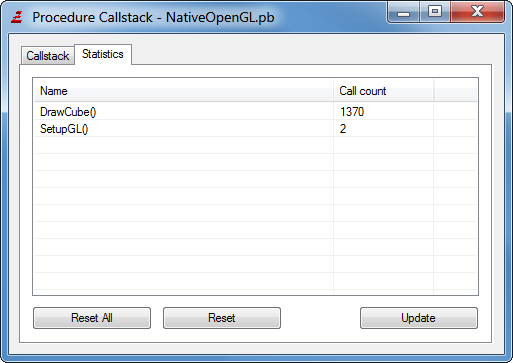The image size is (513, 363).
Task: Maximize the Procedure Callstack window
Action: coord(435,12)
